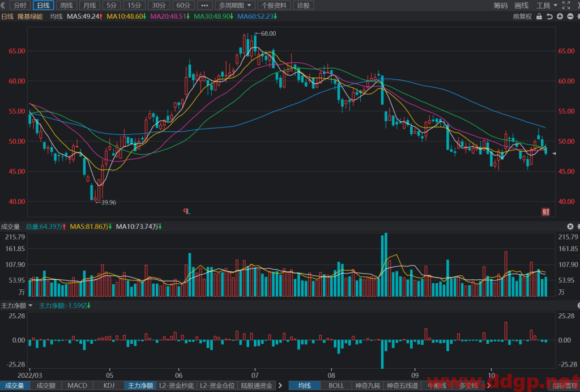Switch to 5分 minute chart

point(112,5)
